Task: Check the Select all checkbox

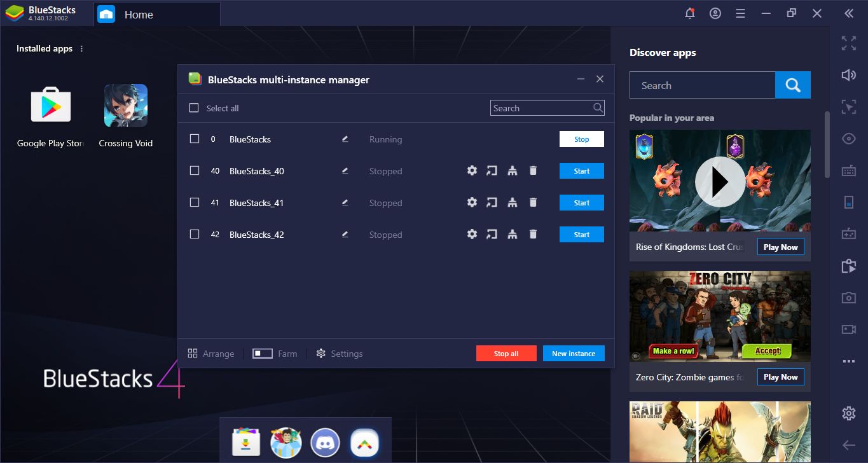Action: coord(195,108)
